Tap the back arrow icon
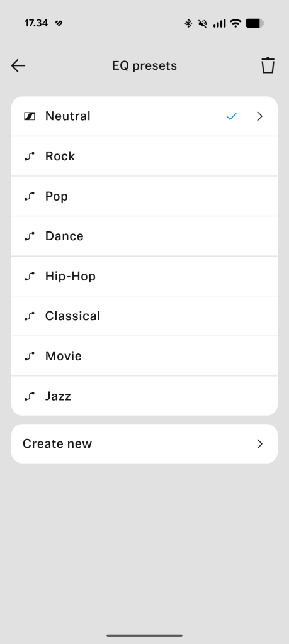Image resolution: width=289 pixels, height=644 pixels. [x=18, y=65]
